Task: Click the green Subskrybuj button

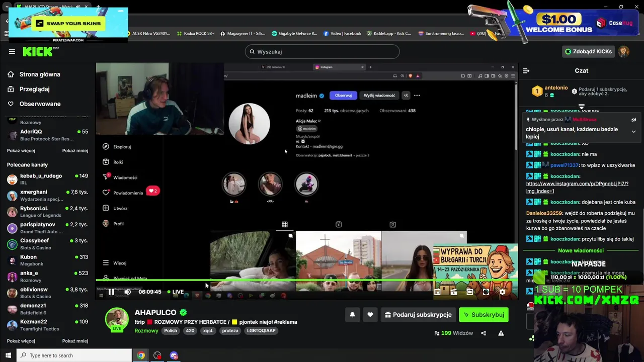Action: (484, 315)
